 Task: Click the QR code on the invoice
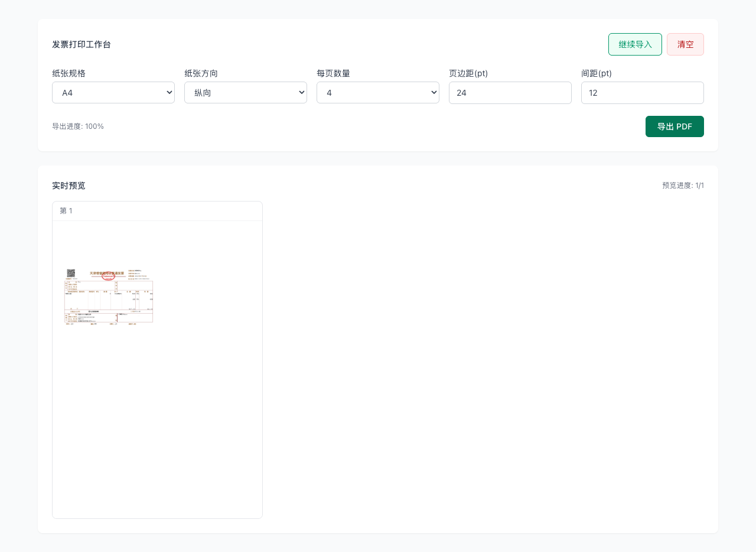tap(71, 273)
